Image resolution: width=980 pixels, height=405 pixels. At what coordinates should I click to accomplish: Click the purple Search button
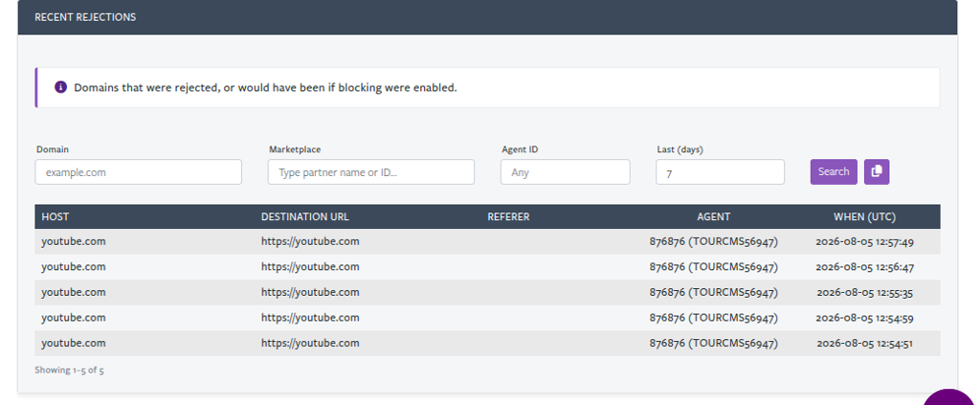click(834, 172)
